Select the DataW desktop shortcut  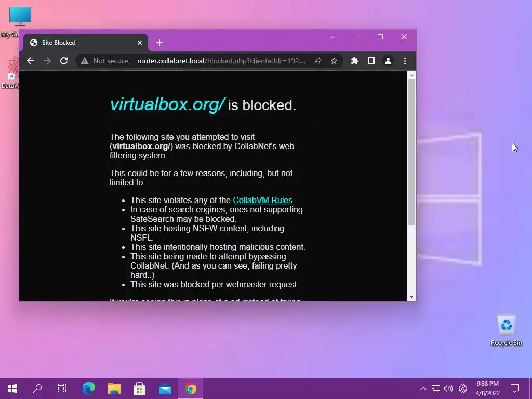click(10, 73)
